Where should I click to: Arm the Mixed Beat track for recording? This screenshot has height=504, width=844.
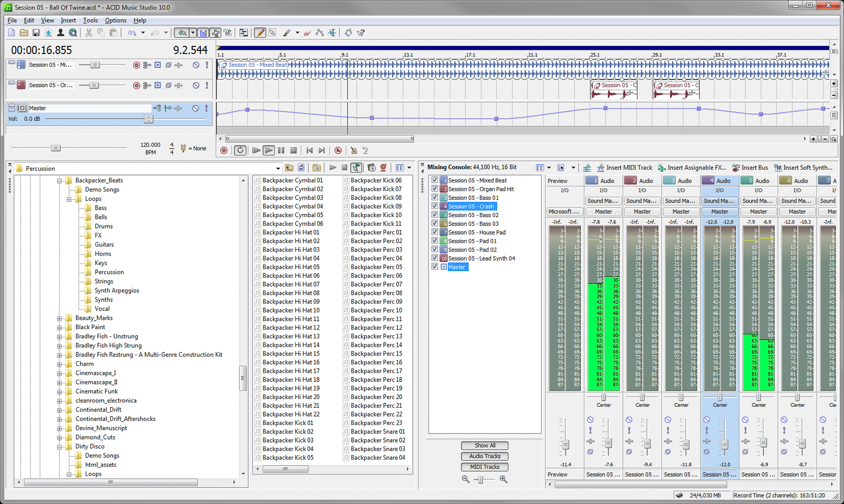[x=136, y=65]
